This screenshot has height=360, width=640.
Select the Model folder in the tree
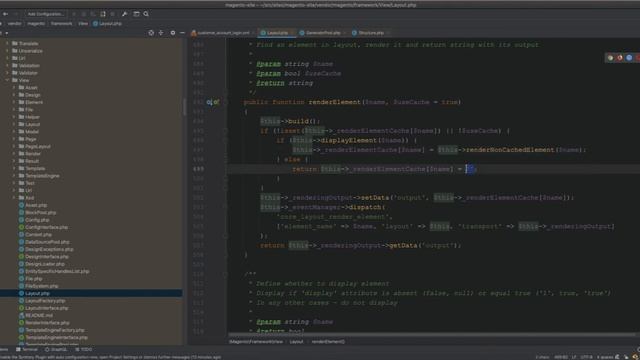click(29, 131)
